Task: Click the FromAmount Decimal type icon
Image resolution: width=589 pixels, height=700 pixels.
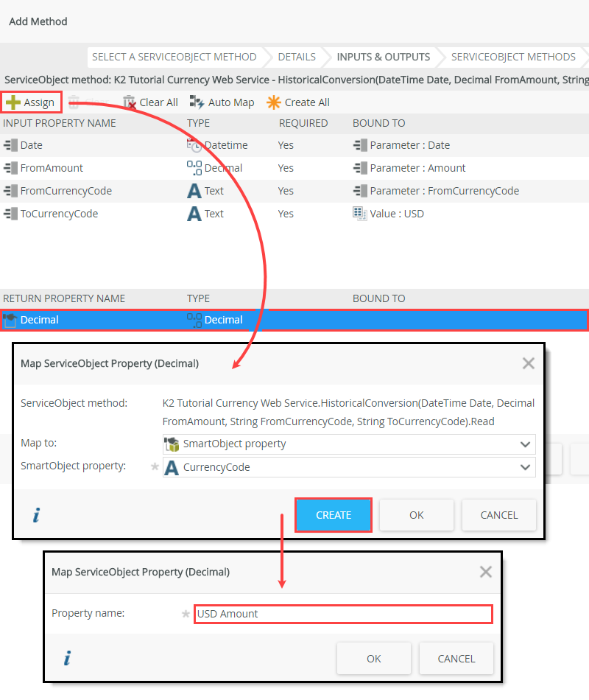Action: tap(194, 168)
